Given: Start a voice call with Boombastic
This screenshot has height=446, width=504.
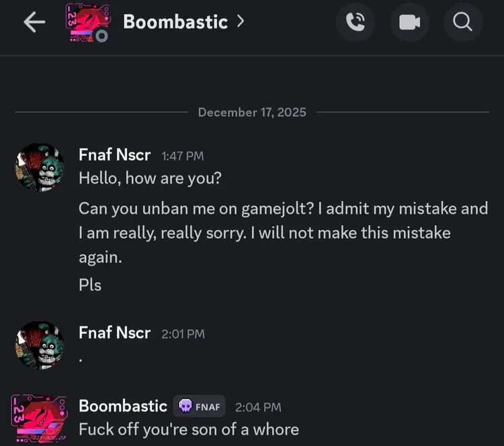Looking at the screenshot, I should point(355,22).
